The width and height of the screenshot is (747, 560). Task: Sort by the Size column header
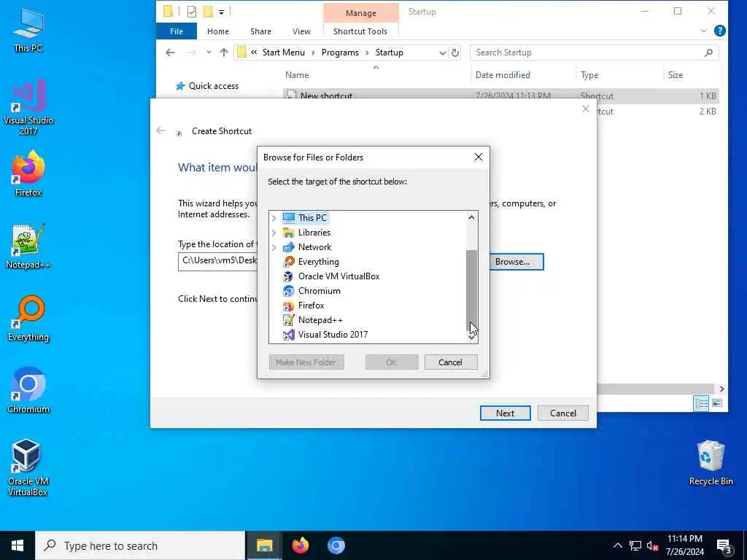[x=675, y=75]
